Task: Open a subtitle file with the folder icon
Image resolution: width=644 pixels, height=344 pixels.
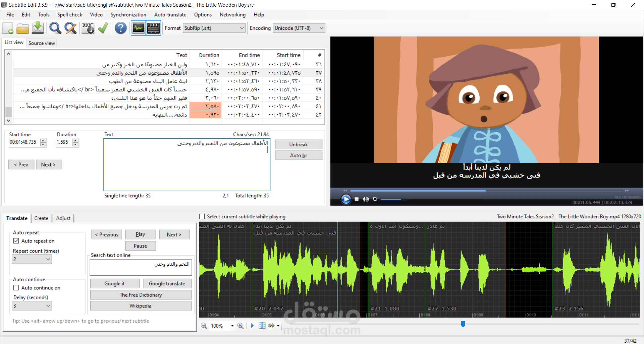Action: click(22, 28)
